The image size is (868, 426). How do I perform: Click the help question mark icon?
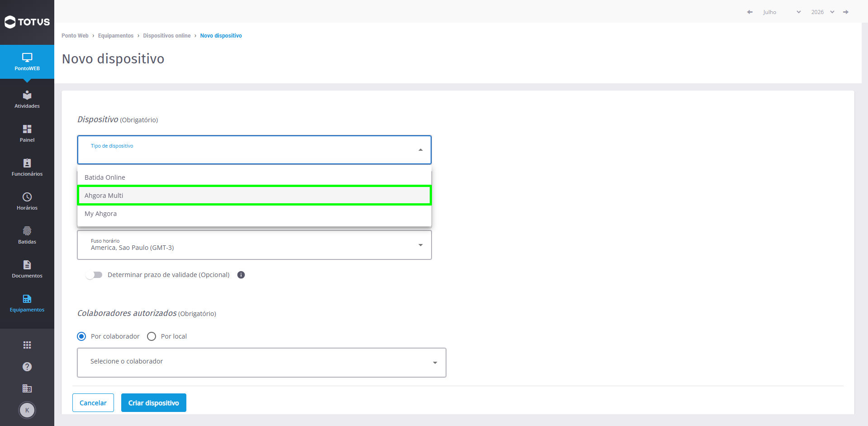[x=27, y=367]
